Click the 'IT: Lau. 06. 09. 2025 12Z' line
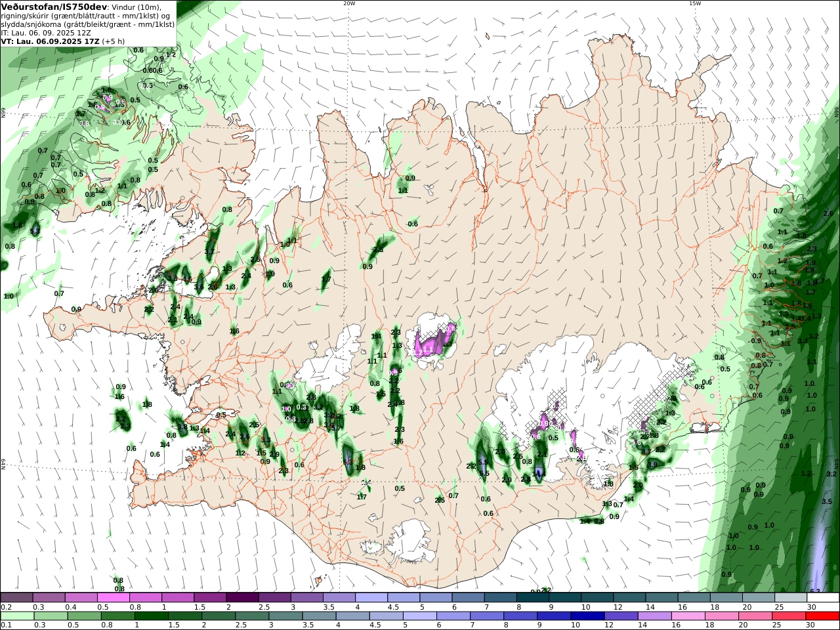The image size is (840, 630). (x=46, y=32)
